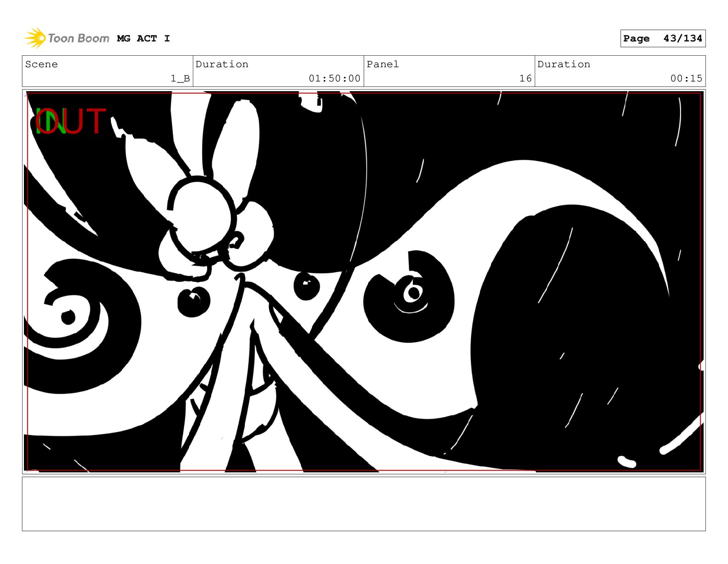Viewport: 728px width, 564px height.
Task: Click the storyboard panel drawing
Action: 364,282
